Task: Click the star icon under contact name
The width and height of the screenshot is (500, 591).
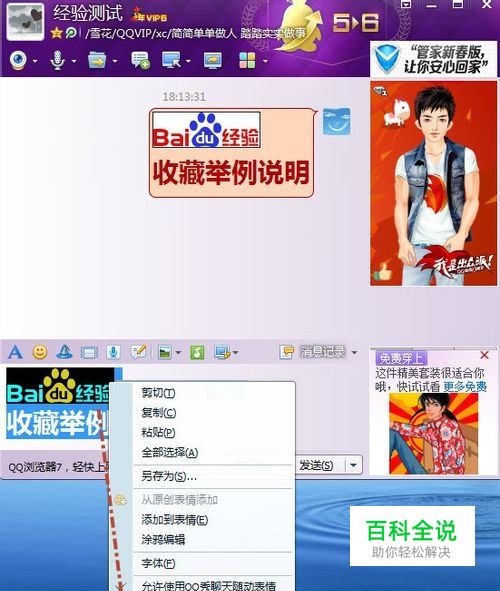Action: 56,33
